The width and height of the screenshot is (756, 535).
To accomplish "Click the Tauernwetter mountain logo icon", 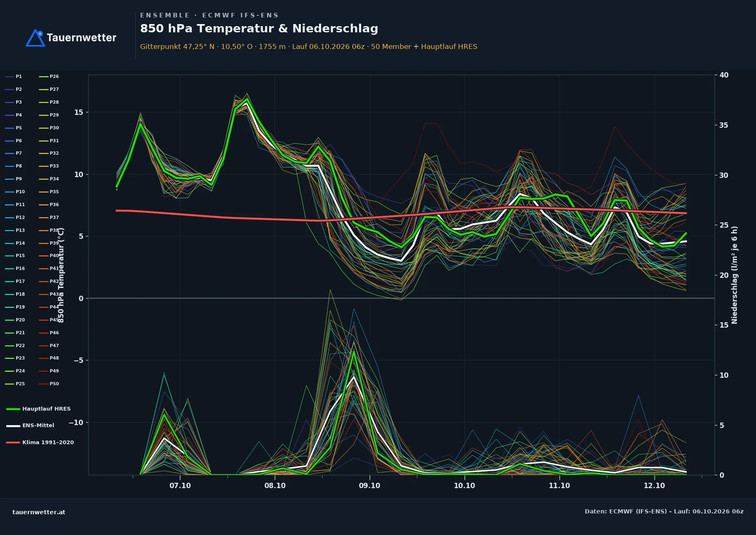I will (x=35, y=38).
